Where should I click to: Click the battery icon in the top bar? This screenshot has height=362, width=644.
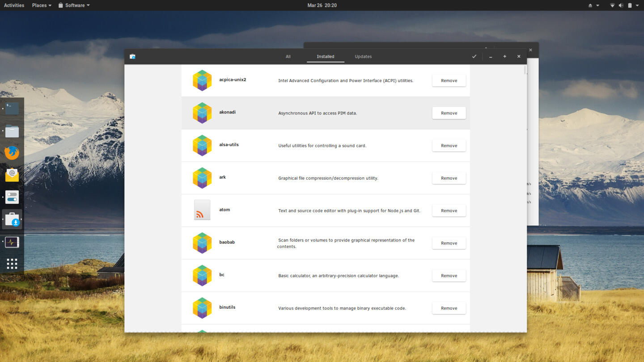point(630,5)
